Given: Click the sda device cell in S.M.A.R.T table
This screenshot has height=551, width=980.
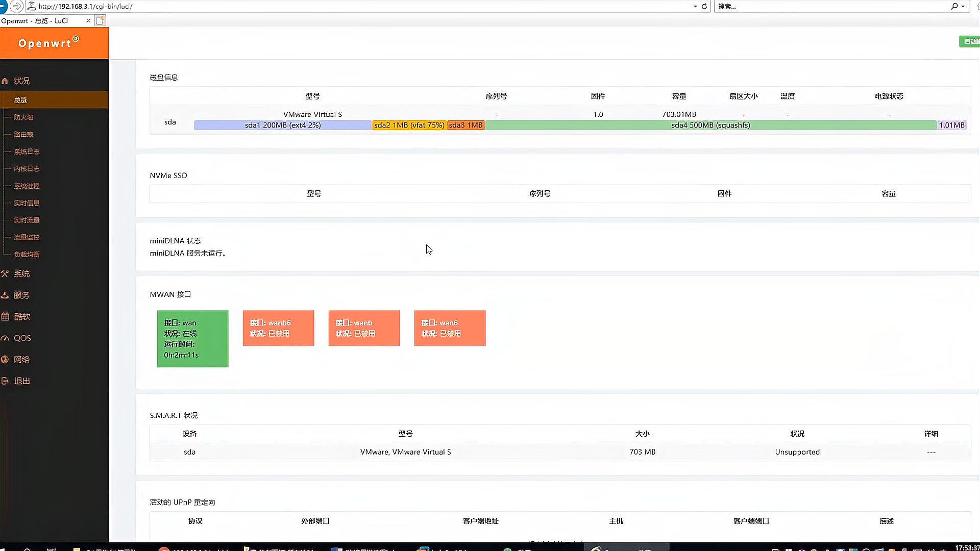Looking at the screenshot, I should coord(189,452).
